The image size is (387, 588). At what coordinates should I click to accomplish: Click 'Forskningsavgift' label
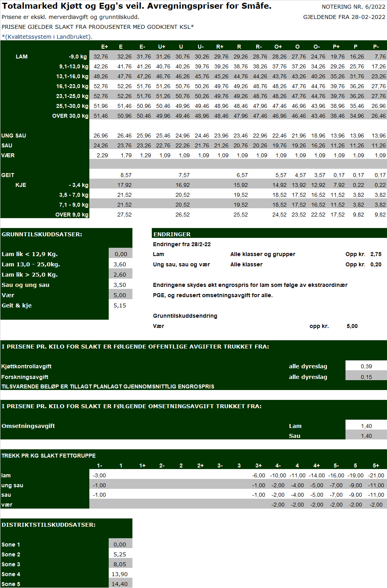coord(25,377)
